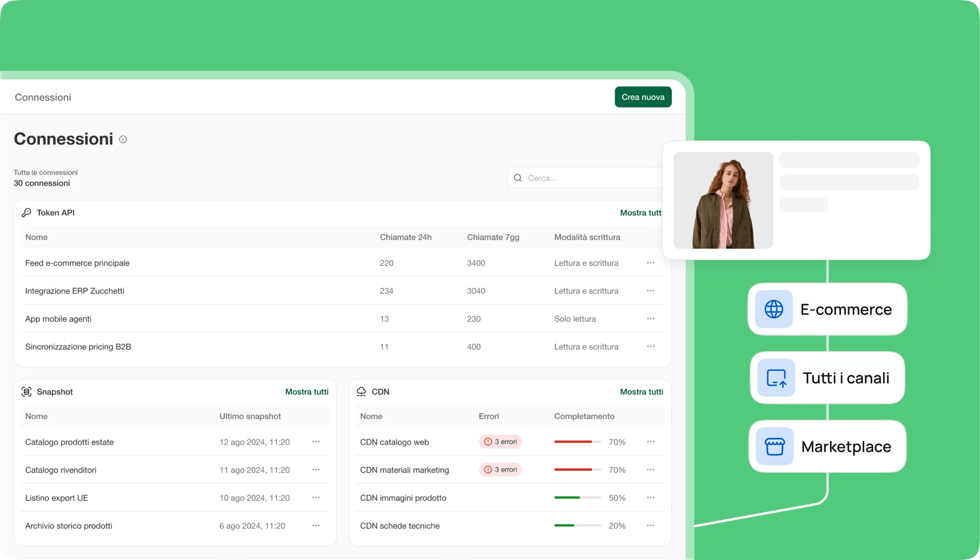Click the Crea nuova button
This screenshot has width=980, height=560.
[643, 97]
